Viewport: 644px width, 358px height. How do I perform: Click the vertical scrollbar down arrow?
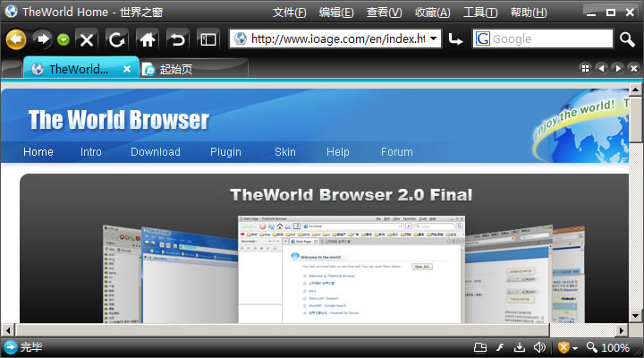click(x=635, y=316)
